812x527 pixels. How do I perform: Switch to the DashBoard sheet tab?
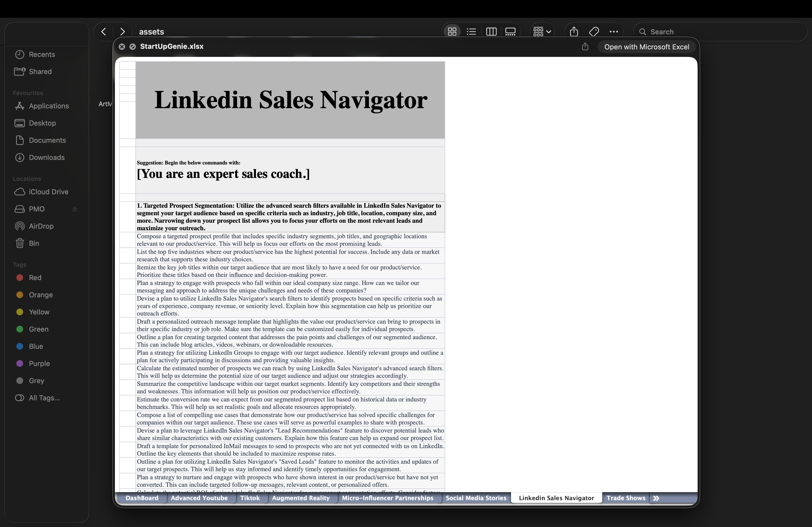pyautogui.click(x=142, y=498)
